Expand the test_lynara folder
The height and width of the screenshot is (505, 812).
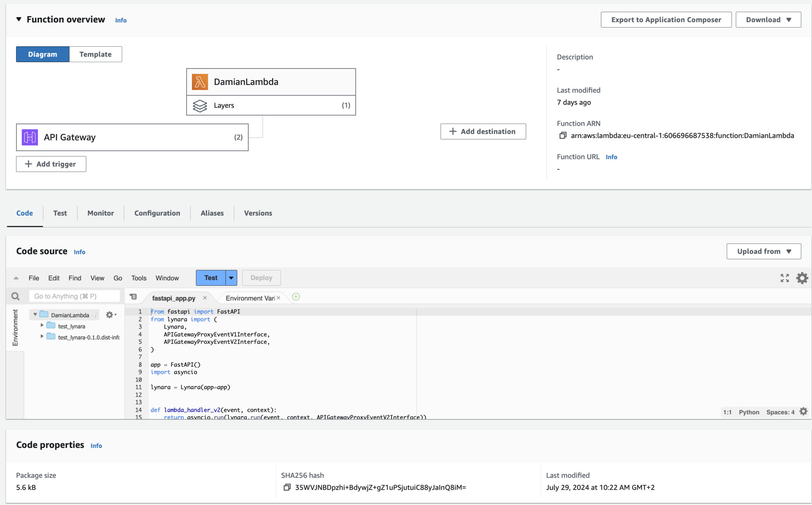(x=42, y=326)
